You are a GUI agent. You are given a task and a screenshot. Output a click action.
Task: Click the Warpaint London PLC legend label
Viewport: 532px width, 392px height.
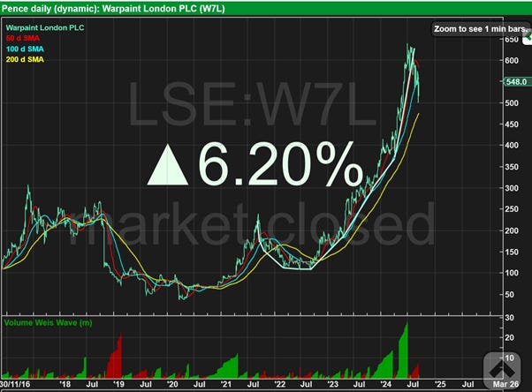click(45, 27)
